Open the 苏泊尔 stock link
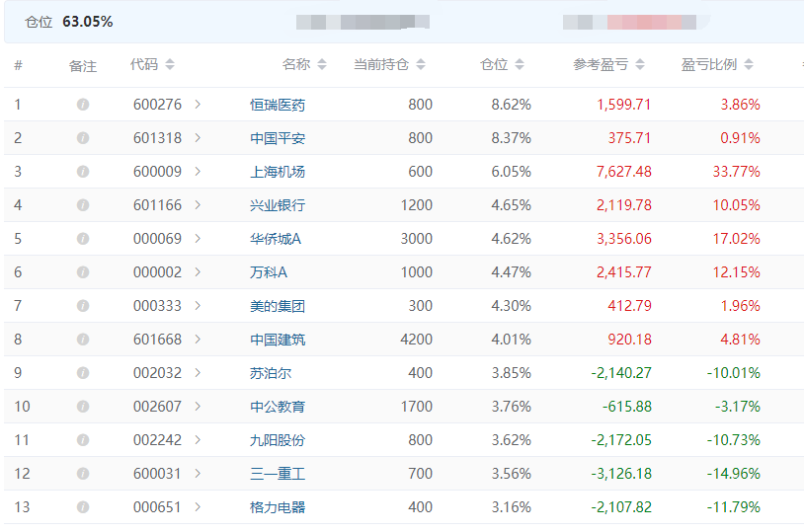Viewport: 804px width, 532px height. tap(271, 373)
